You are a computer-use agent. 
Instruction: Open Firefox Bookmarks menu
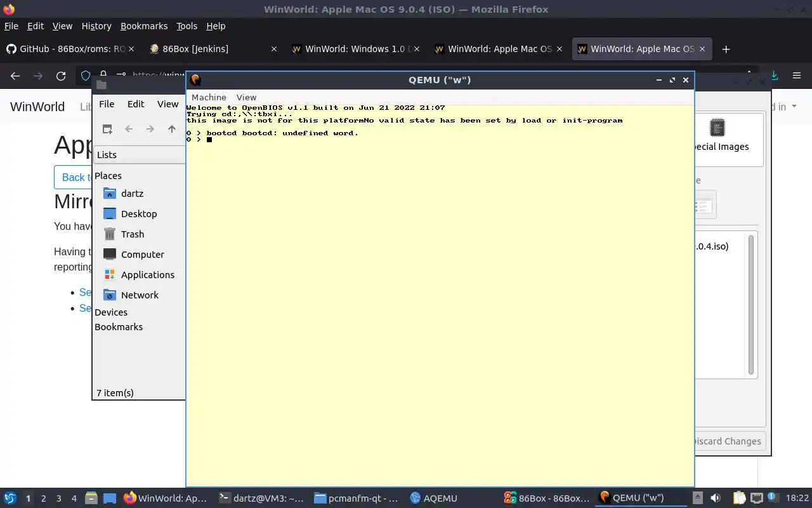tap(144, 26)
